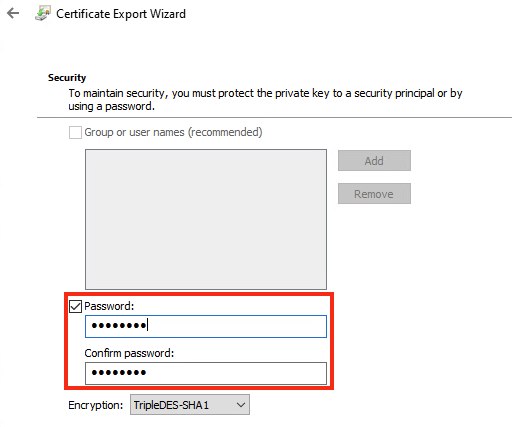Enable the Group or user names checkbox

click(75, 132)
